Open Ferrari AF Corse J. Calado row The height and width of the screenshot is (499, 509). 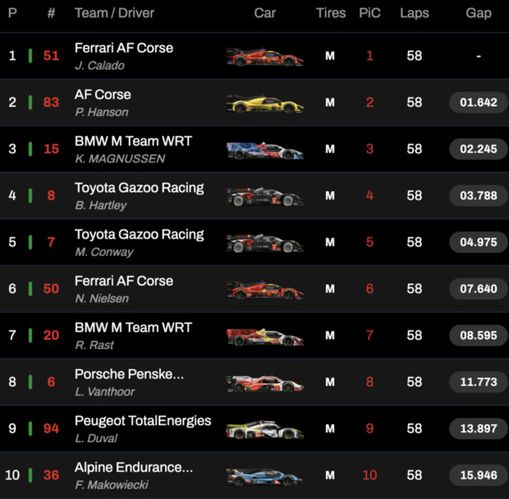(x=254, y=56)
